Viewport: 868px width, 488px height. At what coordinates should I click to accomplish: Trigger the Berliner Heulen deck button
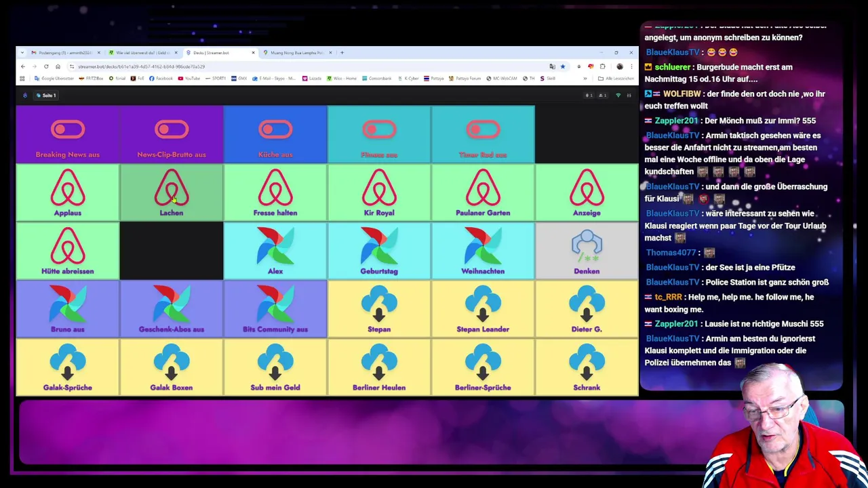tap(379, 368)
